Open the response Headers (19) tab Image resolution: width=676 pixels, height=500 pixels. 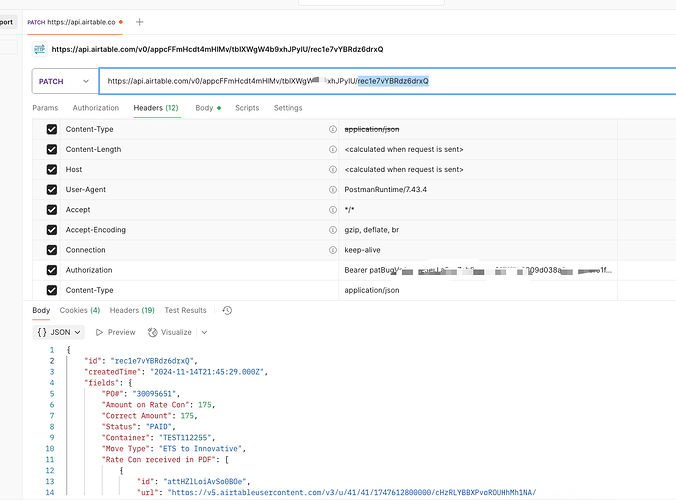click(x=132, y=310)
